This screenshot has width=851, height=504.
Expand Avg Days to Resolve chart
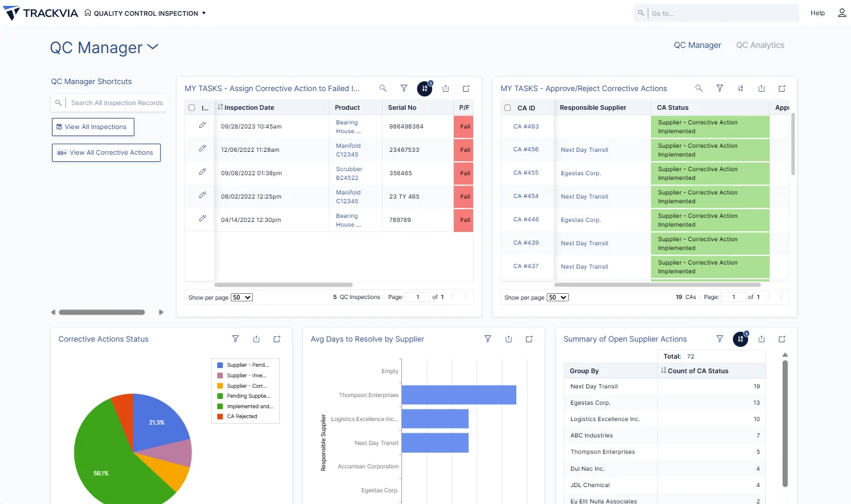coord(529,339)
